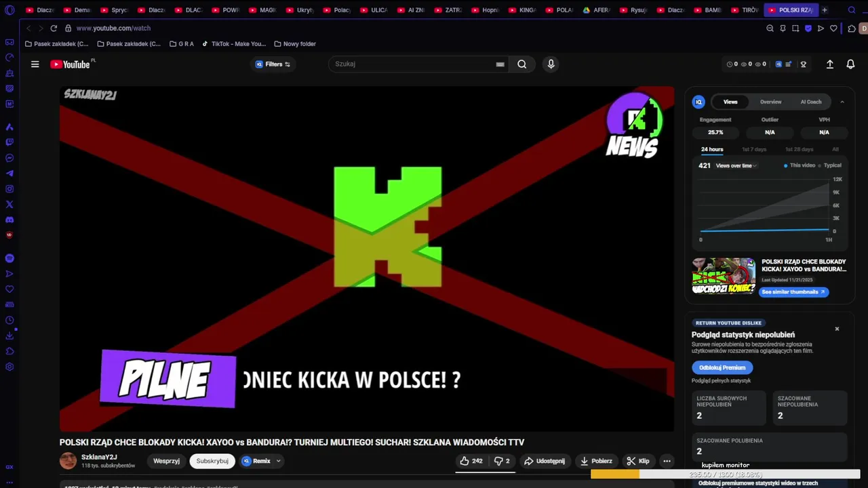868x488 pixels.
Task: Open the YouTube upload icon
Action: click(829, 64)
